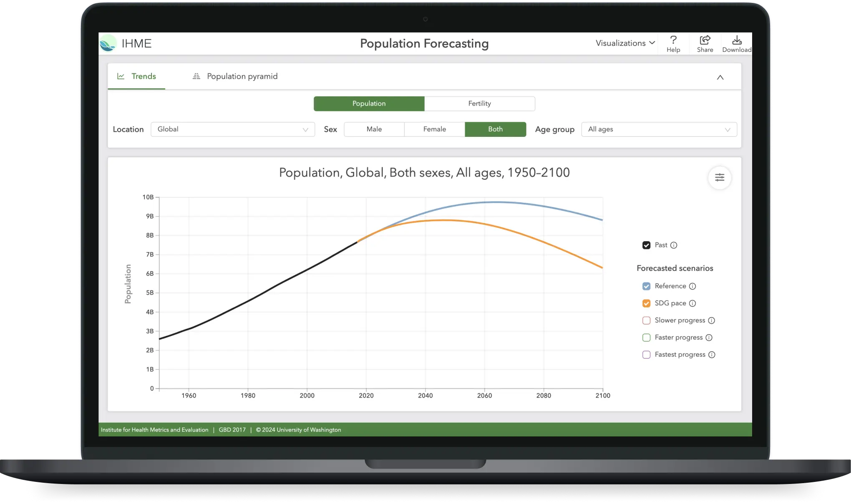This screenshot has width=851, height=504.
Task: Click the blue Reference forecast line
Action: 496,202
